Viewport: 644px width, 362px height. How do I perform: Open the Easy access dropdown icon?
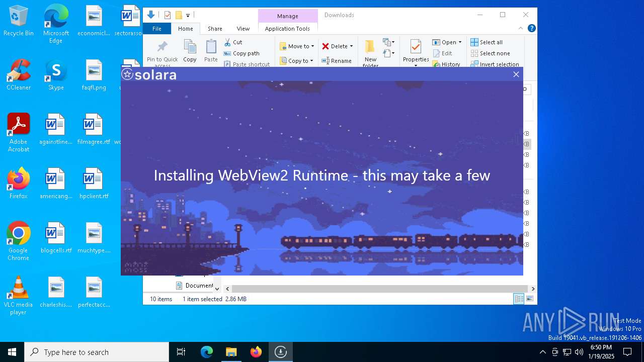388,53
